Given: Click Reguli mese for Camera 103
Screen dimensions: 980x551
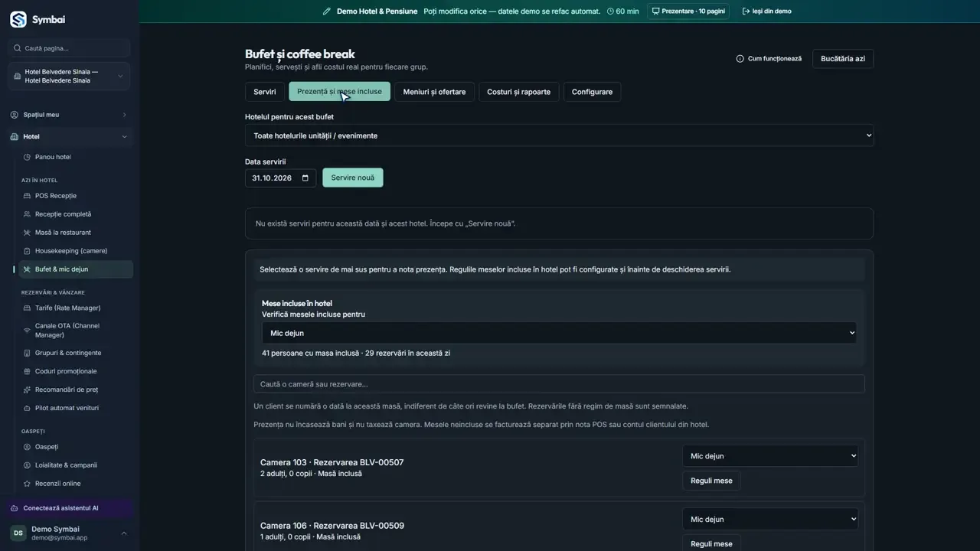Looking at the screenshot, I should coord(711,481).
